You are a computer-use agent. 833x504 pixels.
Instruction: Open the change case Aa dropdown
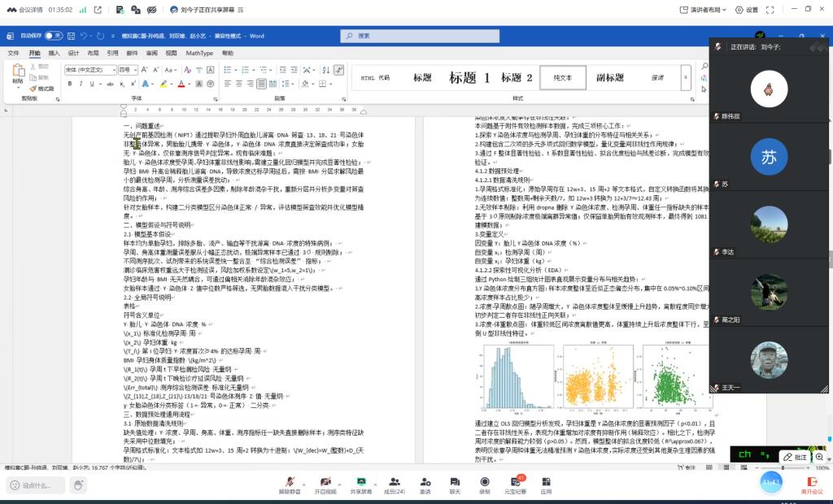[171, 70]
